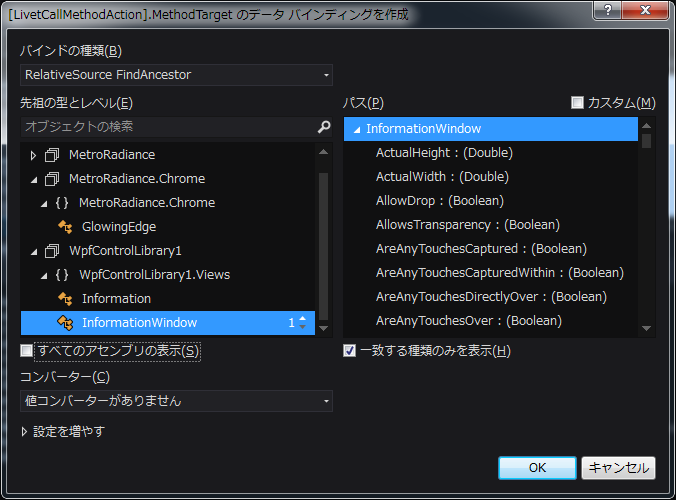Click the ancestor tree scroll-down arrow
676x500 pixels.
(x=323, y=328)
